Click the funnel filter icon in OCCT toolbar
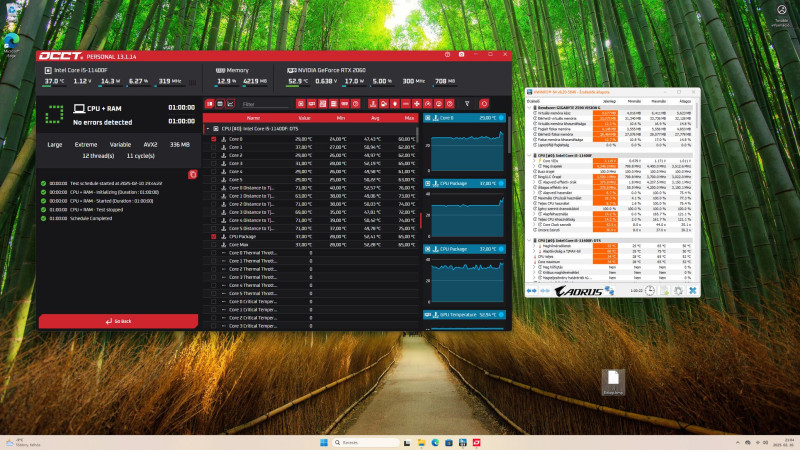 (x=467, y=104)
